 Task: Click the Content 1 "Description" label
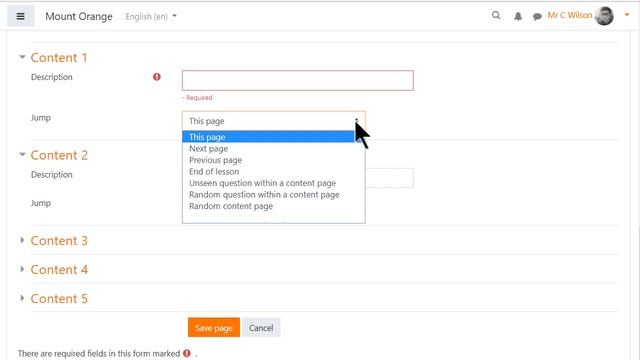tap(52, 77)
